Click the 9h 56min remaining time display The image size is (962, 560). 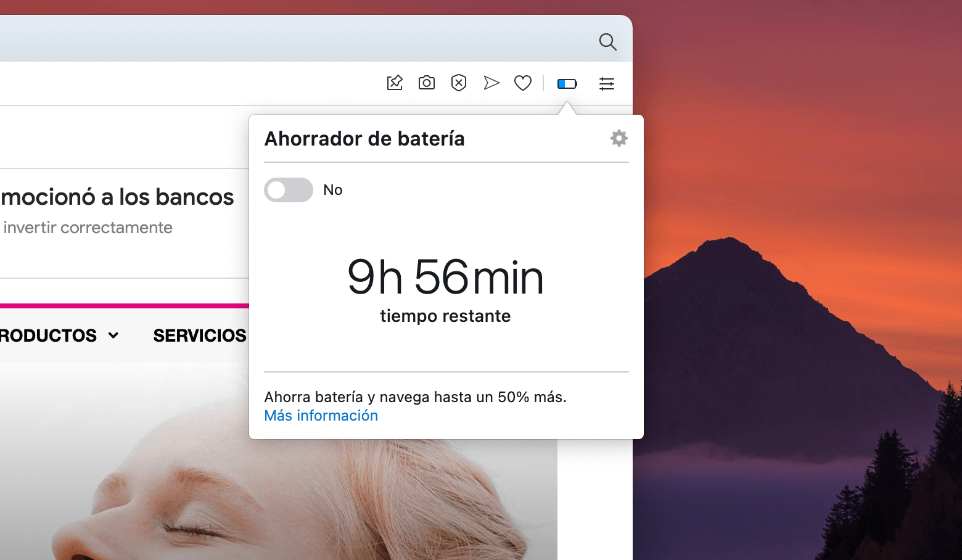click(445, 278)
